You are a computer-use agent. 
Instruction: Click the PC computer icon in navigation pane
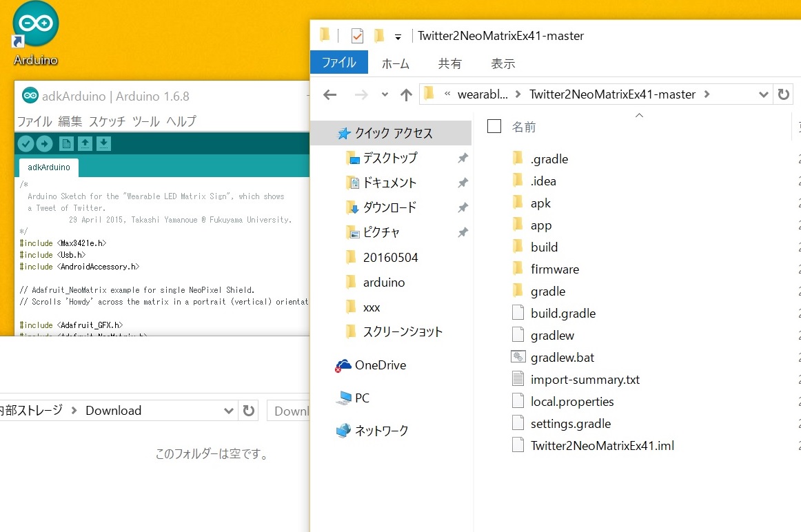coord(344,398)
